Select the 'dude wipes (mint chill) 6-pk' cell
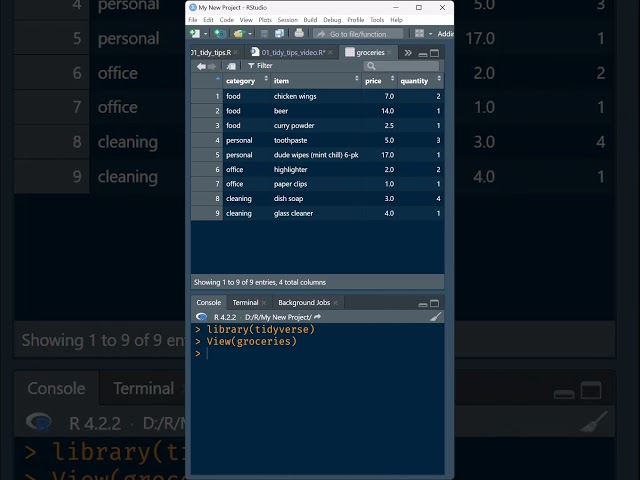 [x=316, y=155]
